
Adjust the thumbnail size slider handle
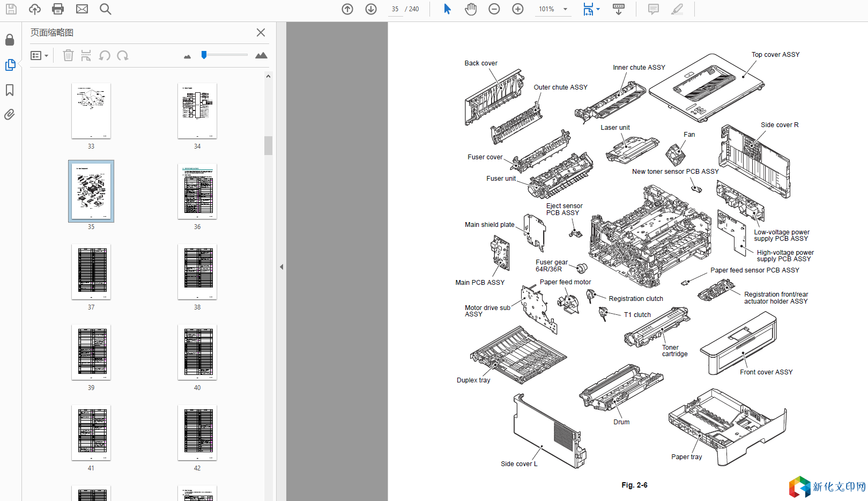pos(204,55)
